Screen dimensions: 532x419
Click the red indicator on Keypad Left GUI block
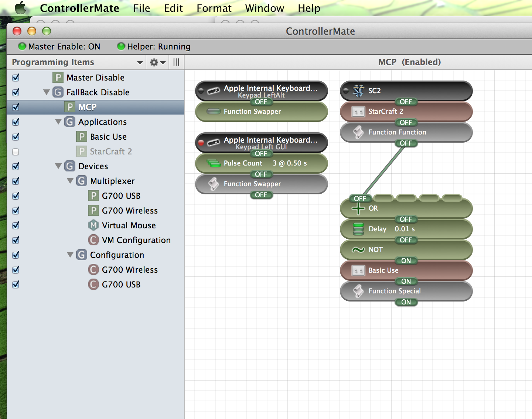pyautogui.click(x=201, y=143)
